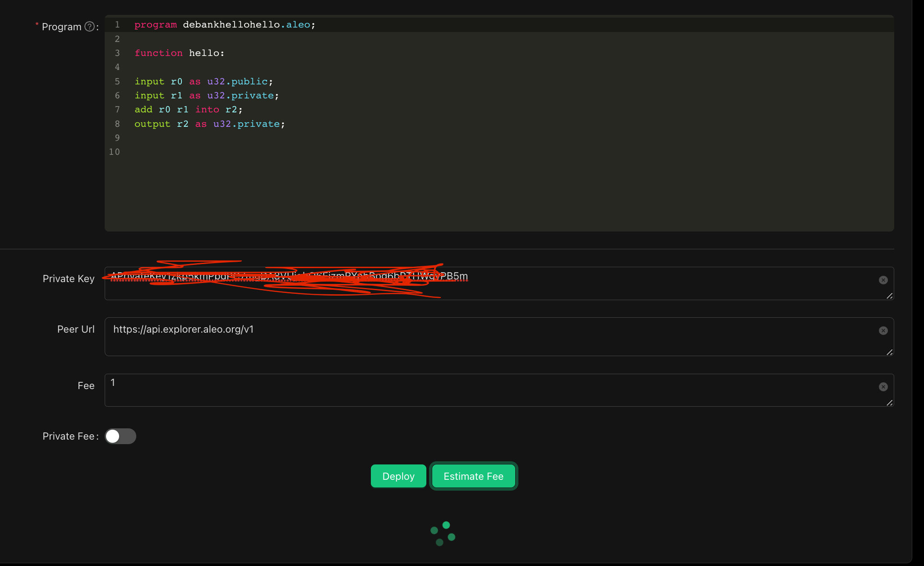Place cursor on 'program debankhellohello.aleo;' line
This screenshot has width=924, height=566.
(x=225, y=25)
